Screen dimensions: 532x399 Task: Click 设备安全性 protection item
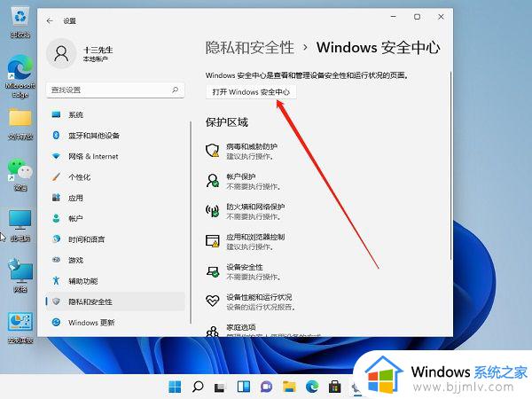[245, 271]
